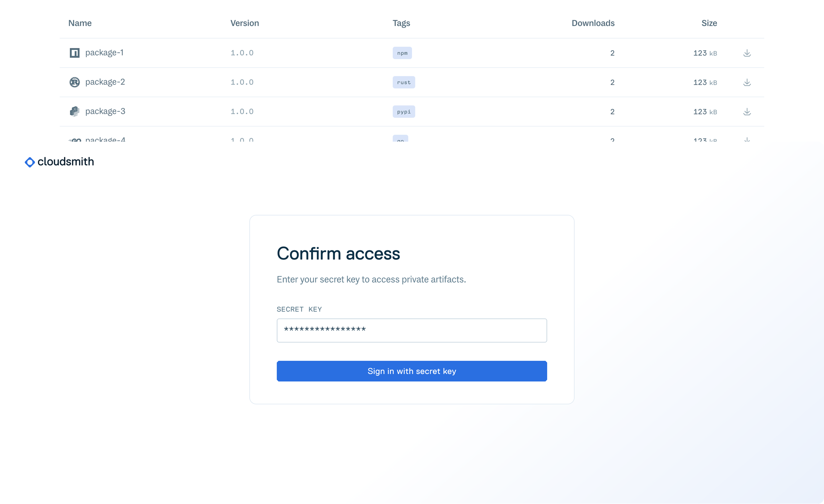Click the Downloads column header
This screenshot has width=824, height=504.
[x=593, y=23]
